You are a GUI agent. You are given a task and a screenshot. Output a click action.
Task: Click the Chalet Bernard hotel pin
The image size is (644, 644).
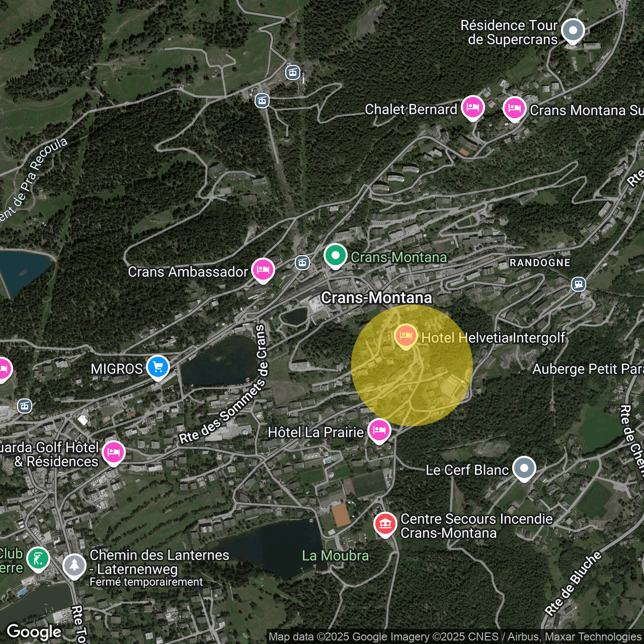point(472,108)
